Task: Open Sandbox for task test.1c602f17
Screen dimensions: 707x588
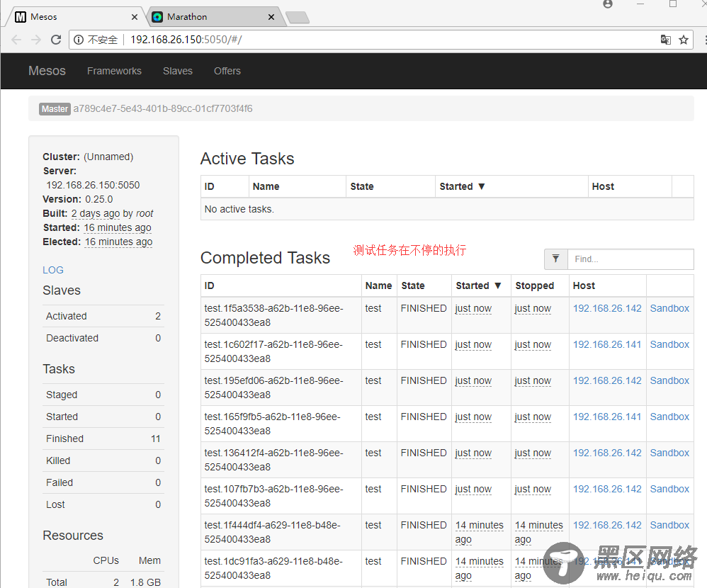Action: click(669, 344)
